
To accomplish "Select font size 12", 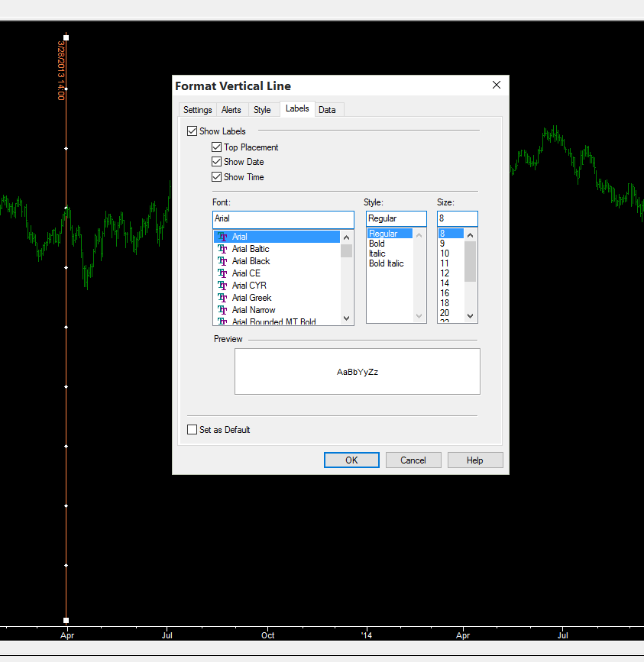I will click(x=451, y=273).
